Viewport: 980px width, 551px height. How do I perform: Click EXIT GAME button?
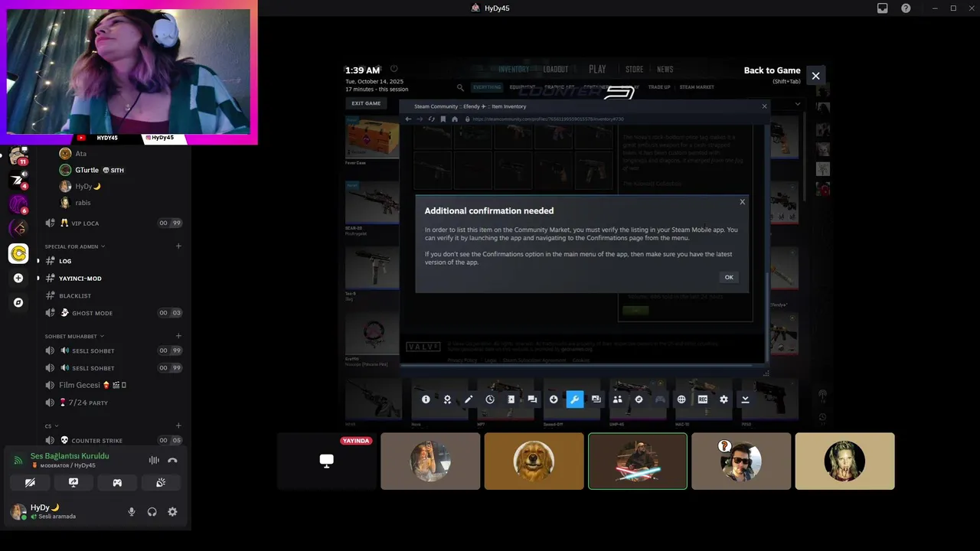pos(366,103)
